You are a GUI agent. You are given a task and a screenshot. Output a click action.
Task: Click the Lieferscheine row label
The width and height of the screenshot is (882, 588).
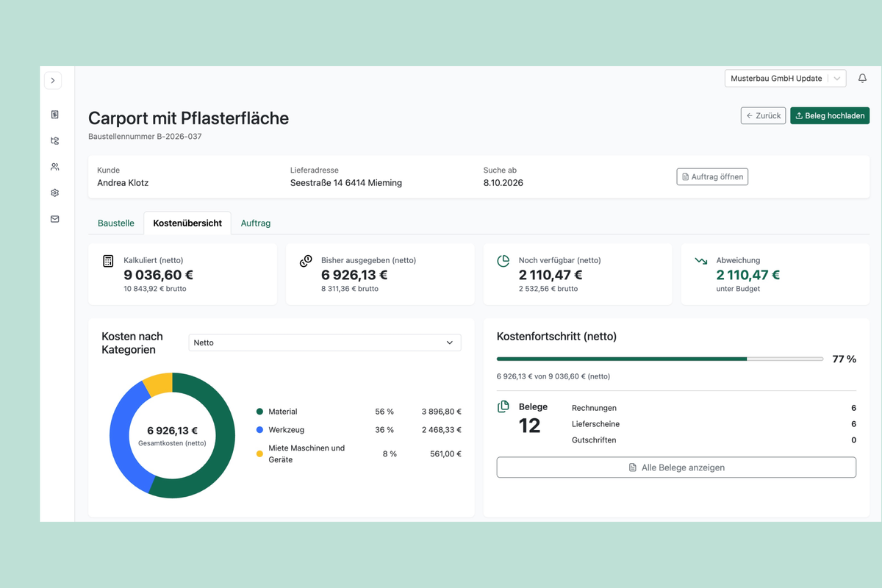tap(595, 424)
